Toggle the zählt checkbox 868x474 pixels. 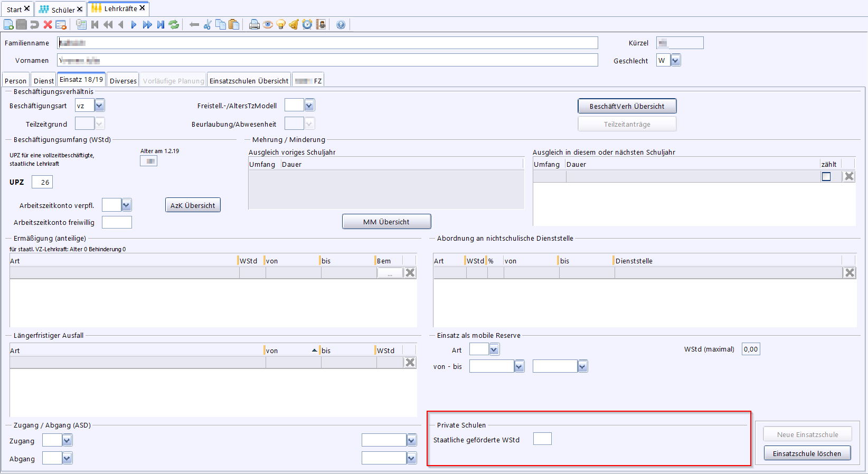point(826,177)
